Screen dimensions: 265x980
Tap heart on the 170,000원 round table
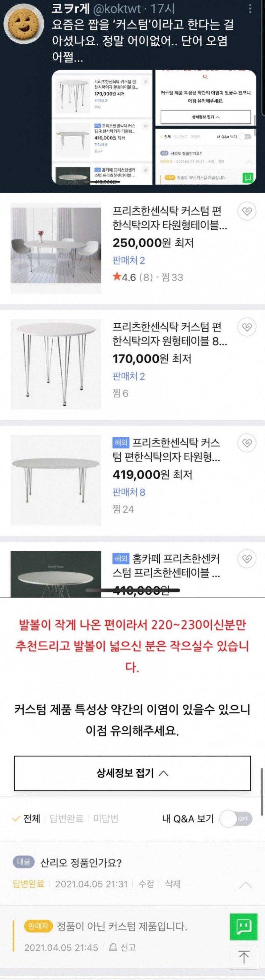click(x=247, y=327)
